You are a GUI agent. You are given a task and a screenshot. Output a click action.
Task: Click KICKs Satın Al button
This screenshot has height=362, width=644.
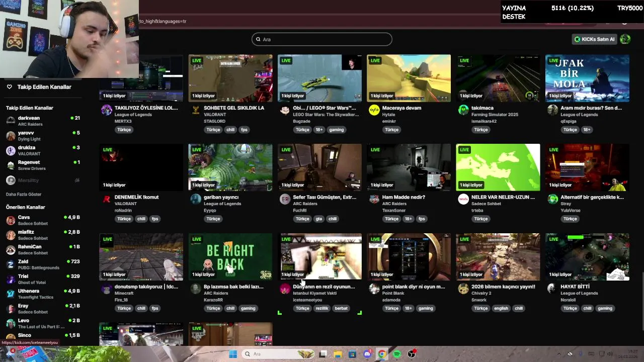[x=595, y=39]
